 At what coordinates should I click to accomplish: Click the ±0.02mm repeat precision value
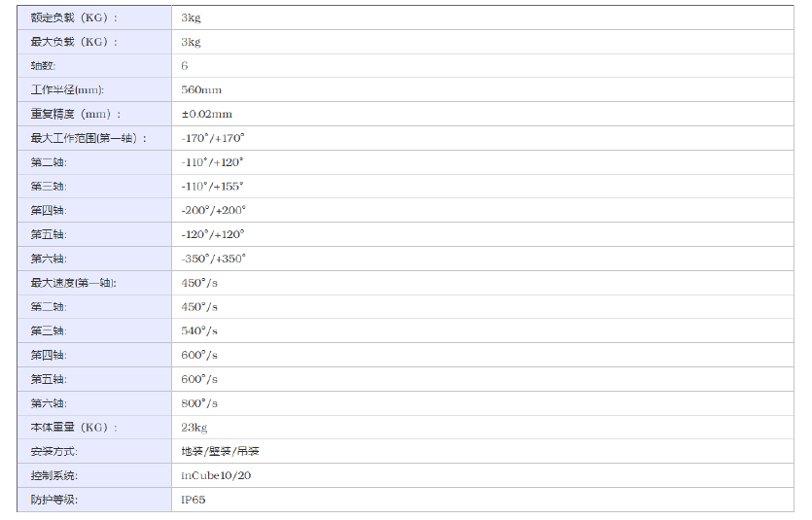coord(206,114)
